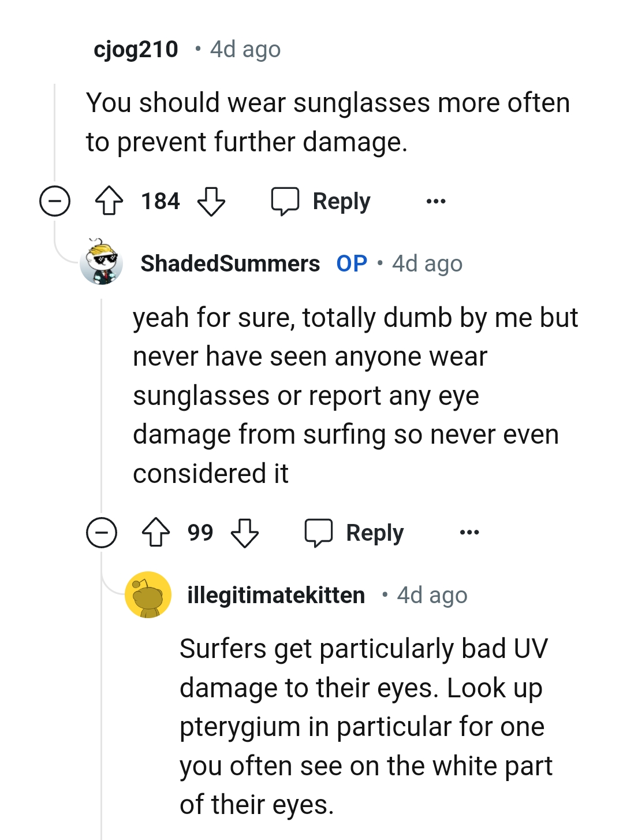The image size is (623, 840).
Task: Click illegitimatekitten's yellow avatar
Action: pos(148,595)
